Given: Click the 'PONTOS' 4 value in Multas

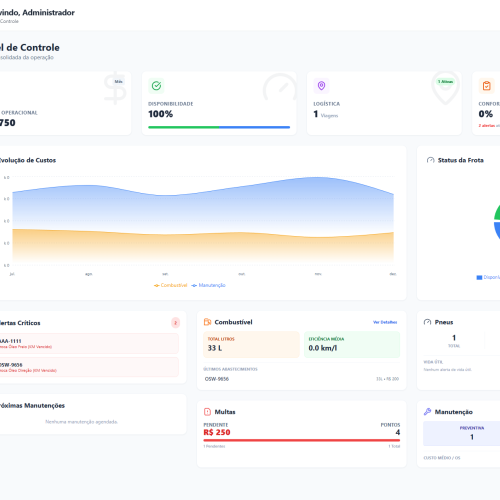Looking at the screenshot, I should 398,432.
